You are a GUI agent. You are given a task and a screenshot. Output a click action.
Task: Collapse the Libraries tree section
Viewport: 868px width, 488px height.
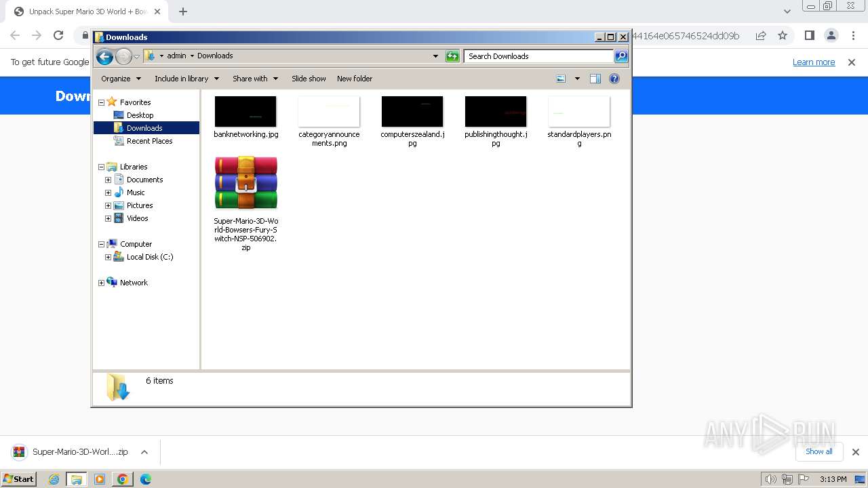click(x=102, y=167)
